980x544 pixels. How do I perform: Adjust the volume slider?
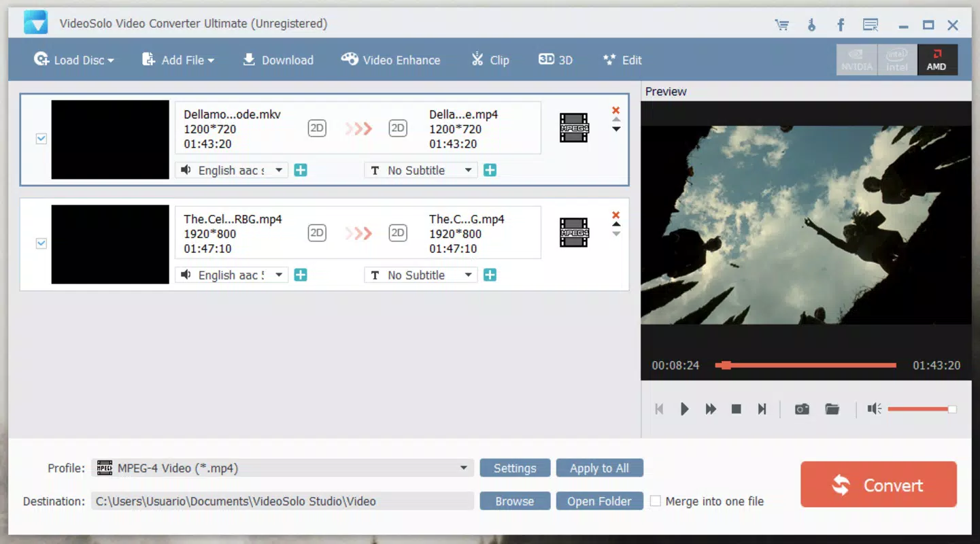click(922, 409)
